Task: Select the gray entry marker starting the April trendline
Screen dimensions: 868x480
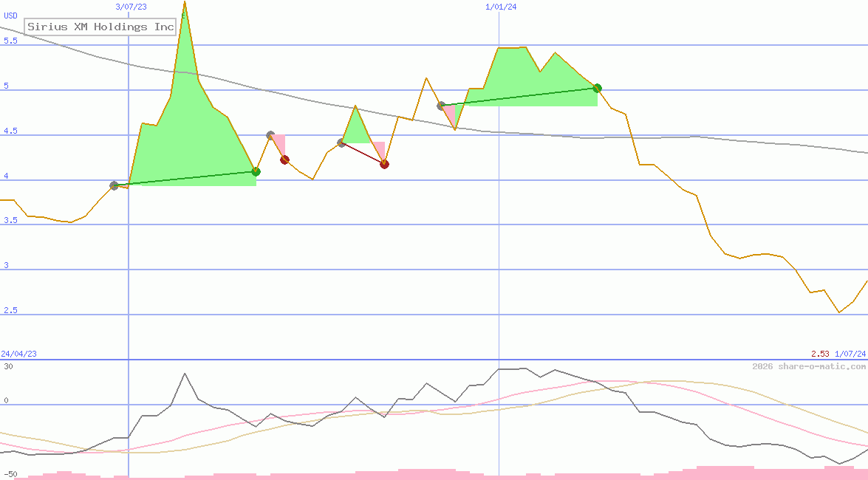Action: click(x=115, y=186)
